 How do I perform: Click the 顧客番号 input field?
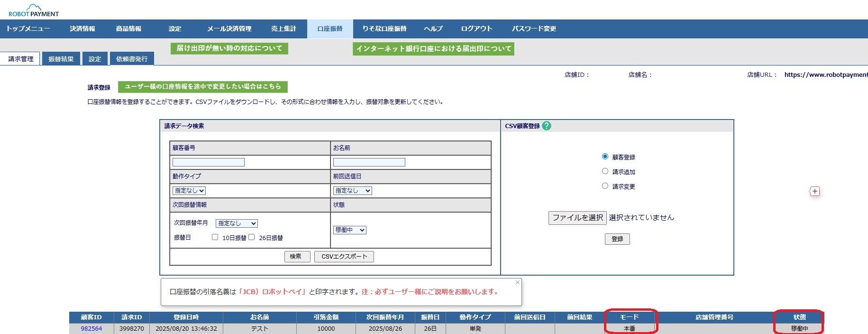[209, 162]
